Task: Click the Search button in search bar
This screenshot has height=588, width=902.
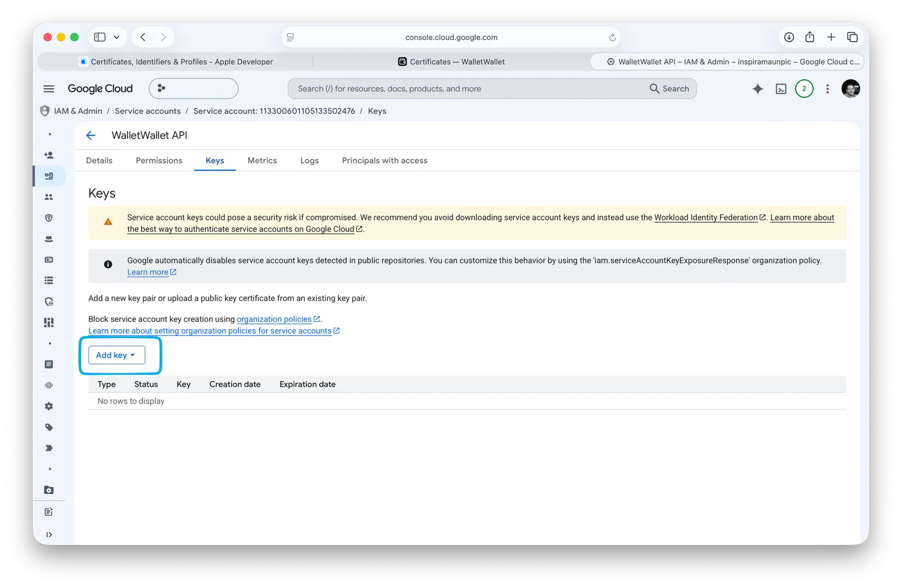Action: point(670,89)
